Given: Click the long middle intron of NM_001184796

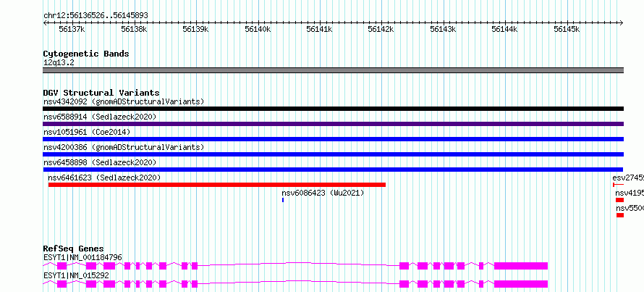Looking at the screenshot, I should click(299, 264).
